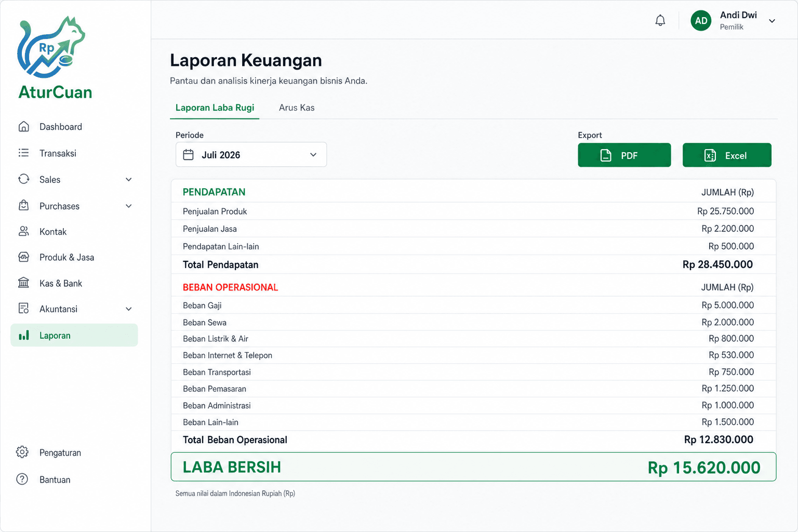Open Produk & Jasa in sidebar

pyautogui.click(x=74, y=257)
